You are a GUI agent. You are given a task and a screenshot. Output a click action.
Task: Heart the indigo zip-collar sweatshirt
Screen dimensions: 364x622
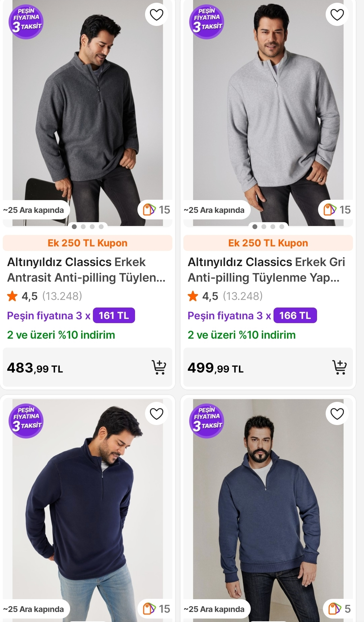(337, 413)
